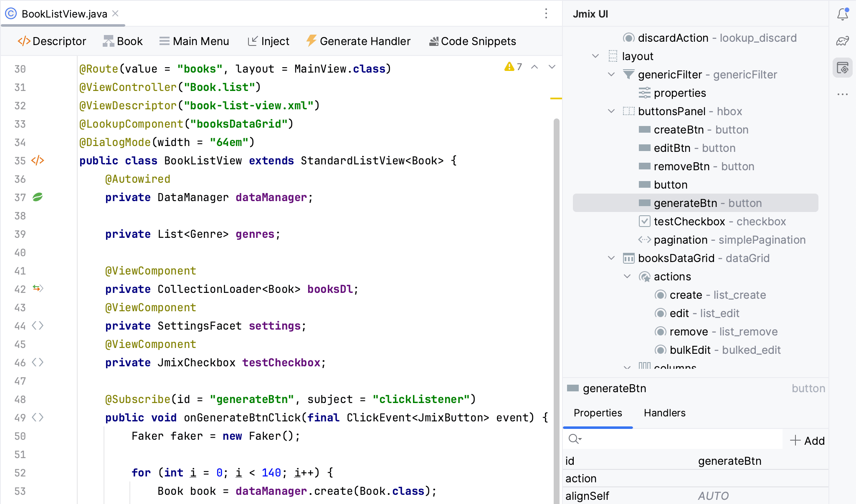Select the testCheckbox checkbox tree node

tap(689, 222)
